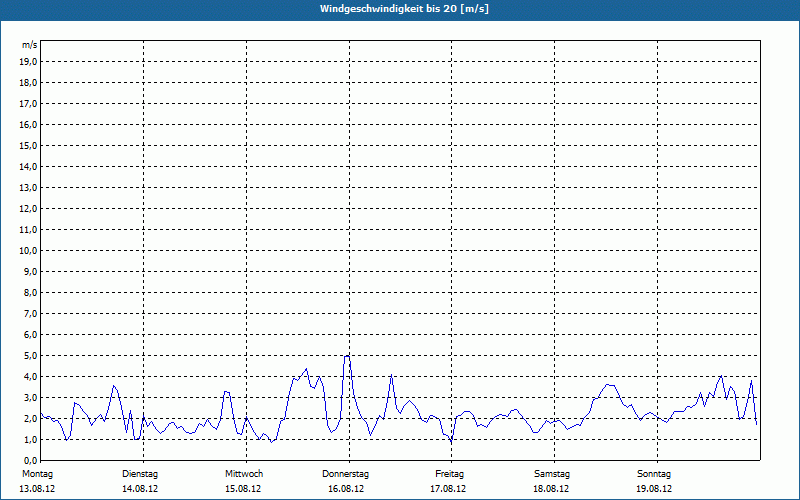Screen dimensions: 800x500
Task: Select the 15,0 axis value
Action: 29,145
